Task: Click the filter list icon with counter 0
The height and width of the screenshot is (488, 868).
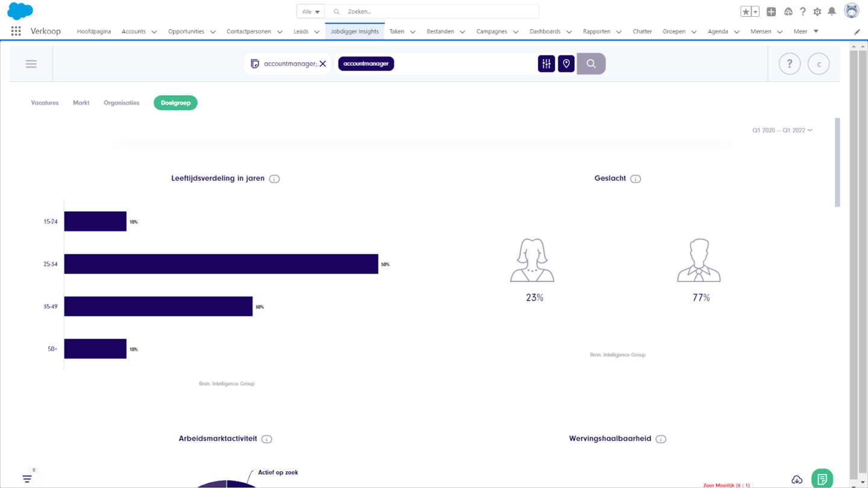Action: click(28, 478)
